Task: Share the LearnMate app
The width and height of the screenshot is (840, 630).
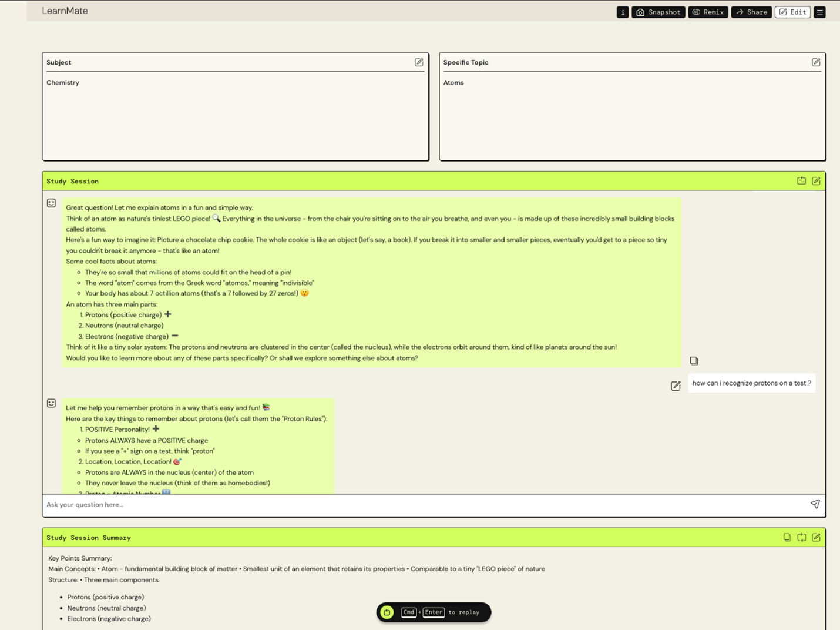Action: (x=751, y=12)
